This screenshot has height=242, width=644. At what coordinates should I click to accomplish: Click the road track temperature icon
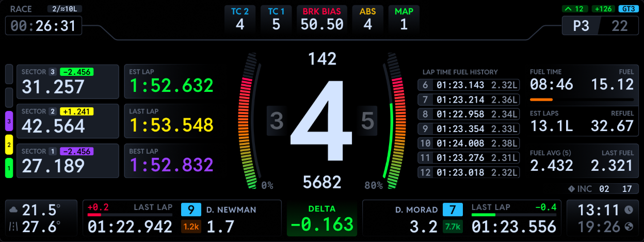(13, 227)
